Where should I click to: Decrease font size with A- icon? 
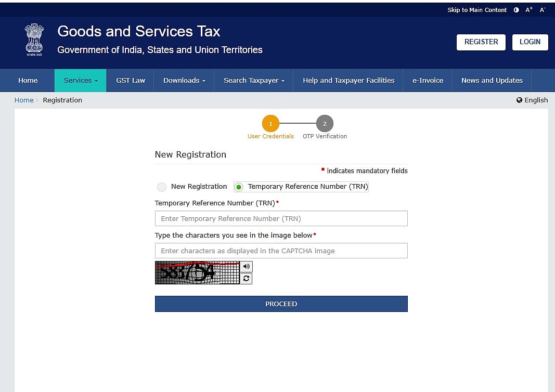(x=542, y=10)
